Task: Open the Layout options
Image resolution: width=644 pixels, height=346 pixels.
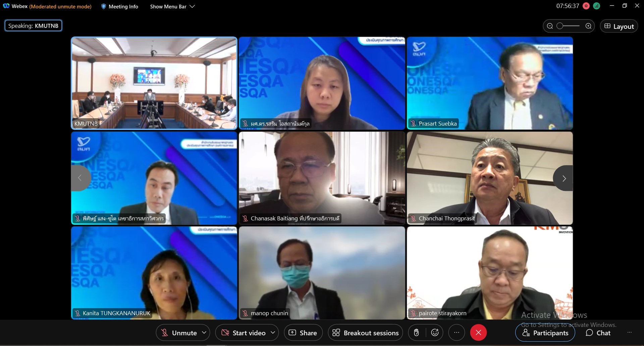Action: 619,26
